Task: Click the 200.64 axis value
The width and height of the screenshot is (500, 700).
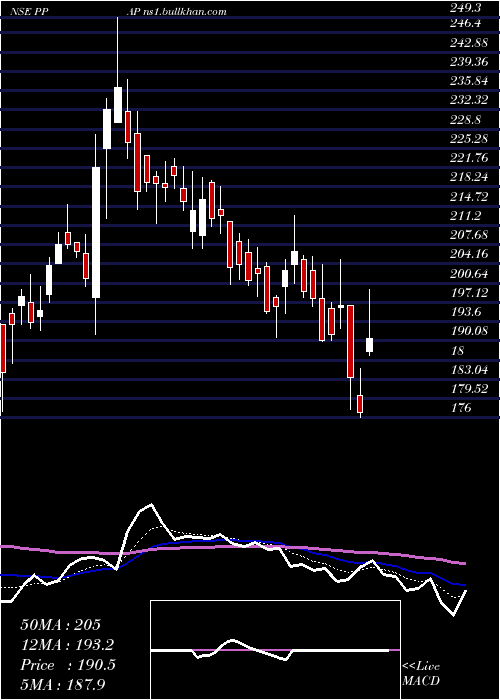Action: 469,274
